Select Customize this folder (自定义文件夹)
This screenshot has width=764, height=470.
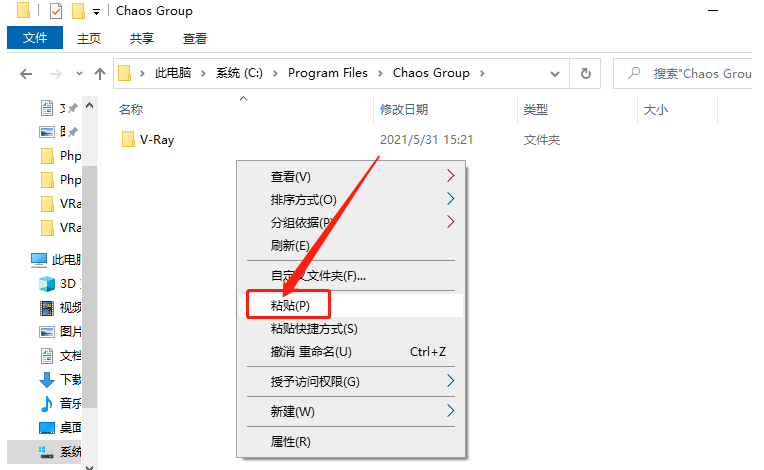[x=351, y=276]
